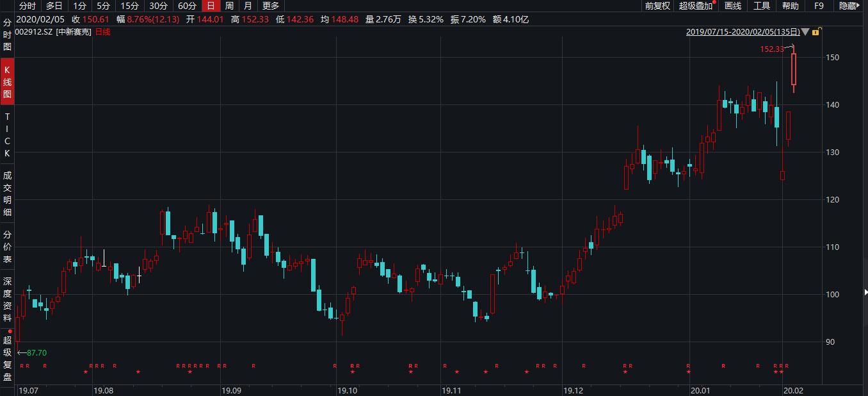This screenshot has height=396, width=868.
Task: Click the 100 price axis label
Action: (x=833, y=295)
